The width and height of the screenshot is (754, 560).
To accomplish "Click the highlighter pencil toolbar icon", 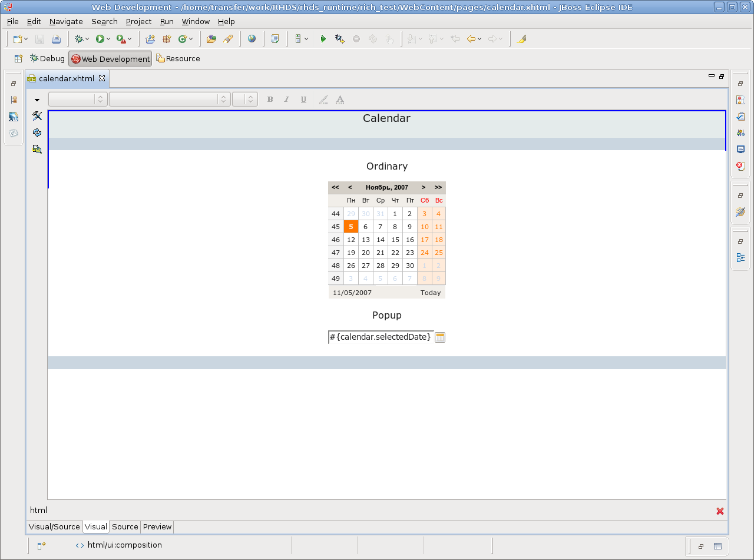I will (521, 39).
